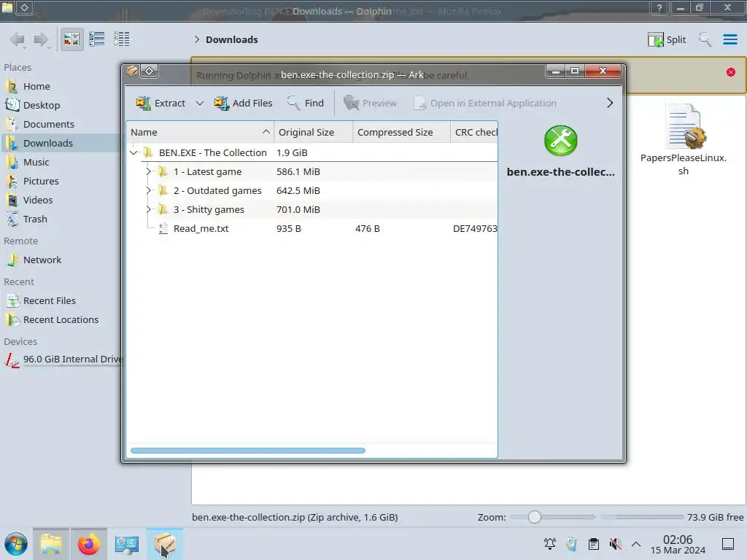Open Pictures in the Places panel
Image resolution: width=747 pixels, height=560 pixels.
click(61, 182)
